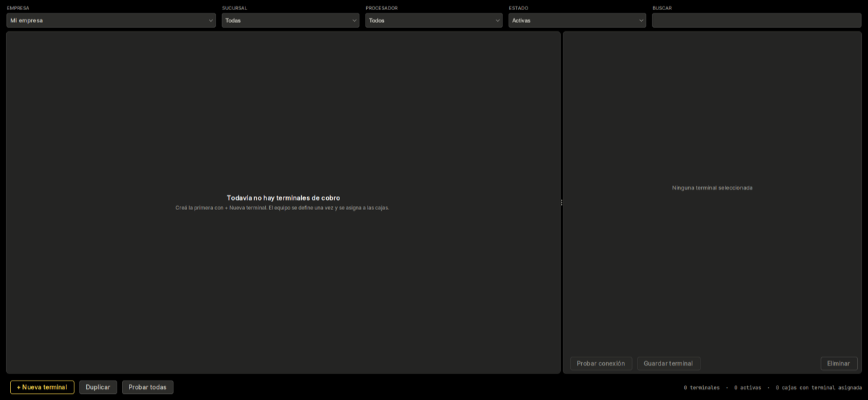Click the Duplicar button

(98, 387)
